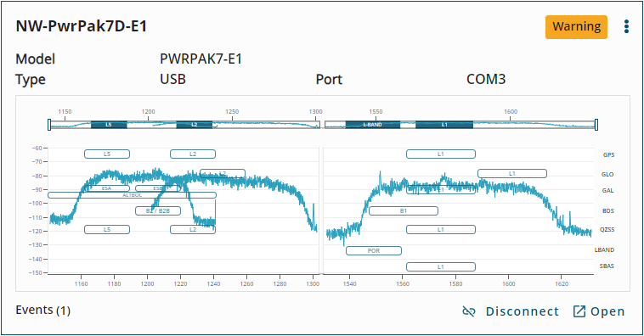Screen dimensions: 644x336
Task: Click the GPS L2 band marker
Action: click(x=193, y=154)
